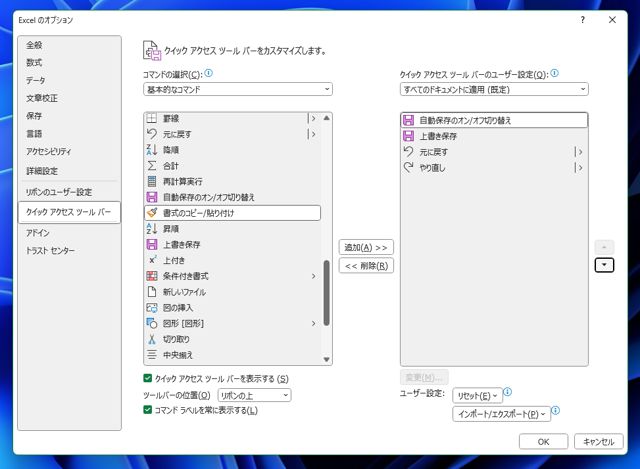Expand the 図形 [図形] submenu arrow
The image size is (640, 469).
[x=313, y=323]
